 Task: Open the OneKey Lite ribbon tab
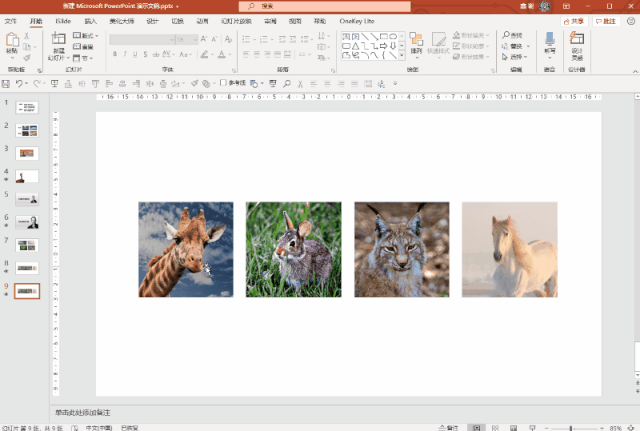click(x=358, y=20)
